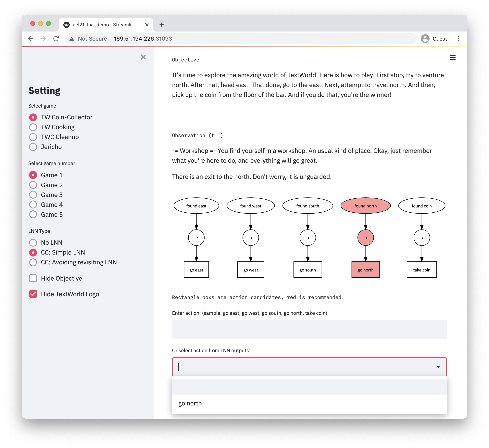Go back in browser history
This screenshot has height=448, width=489.
tap(31, 39)
